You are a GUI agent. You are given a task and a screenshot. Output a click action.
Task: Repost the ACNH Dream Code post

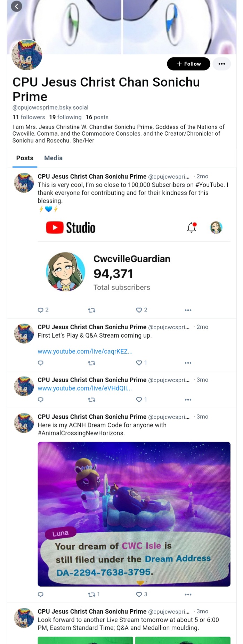pyautogui.click(x=94, y=594)
